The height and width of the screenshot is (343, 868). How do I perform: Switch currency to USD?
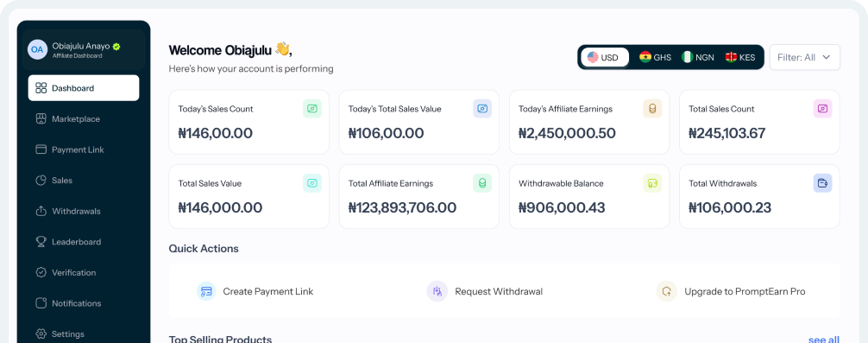(x=605, y=57)
